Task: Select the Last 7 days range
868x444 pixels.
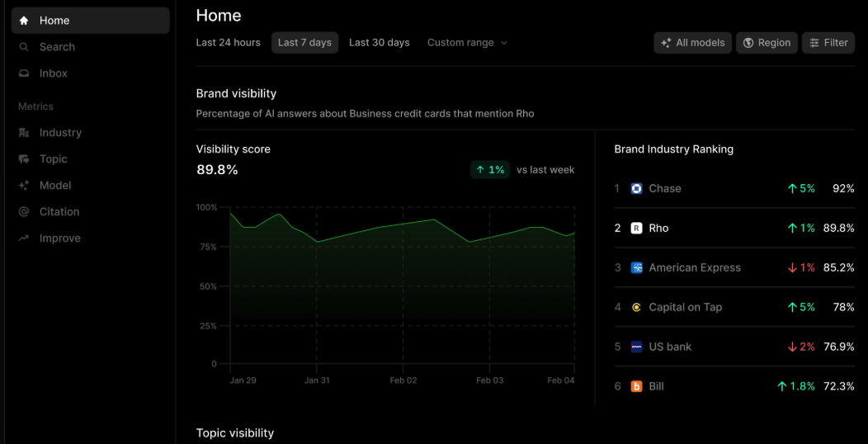Action: pyautogui.click(x=304, y=43)
